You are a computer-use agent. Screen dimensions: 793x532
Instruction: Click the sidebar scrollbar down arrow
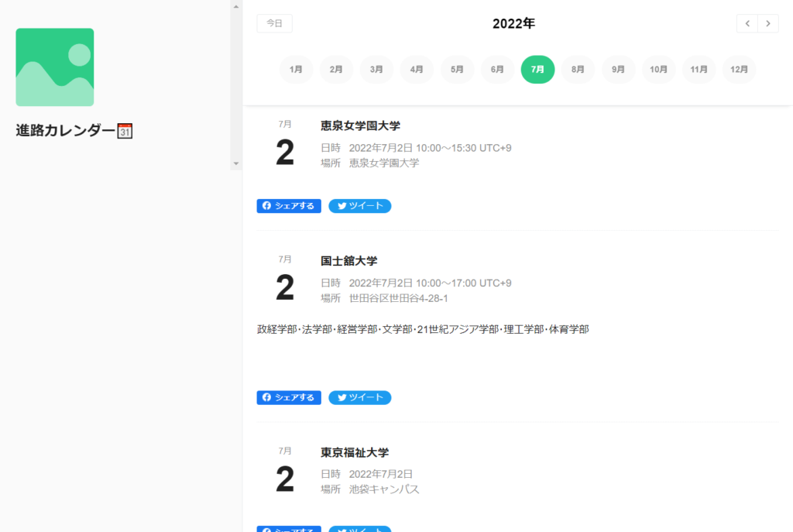click(x=236, y=164)
